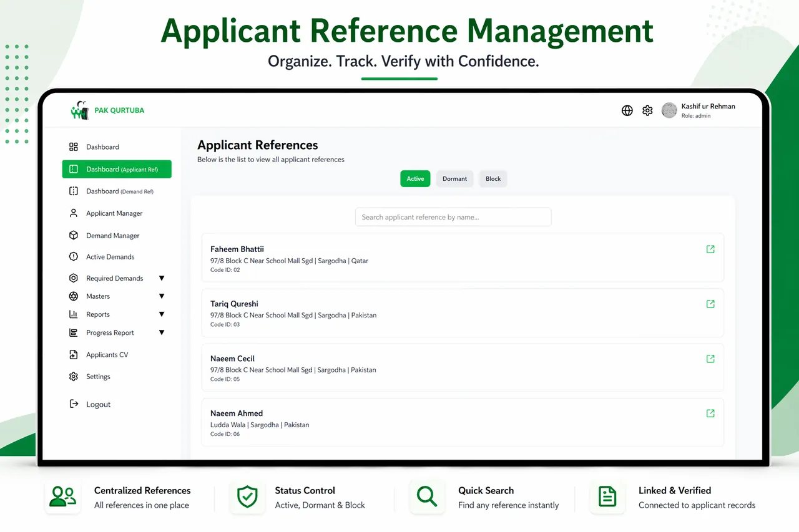This screenshot has width=799, height=532.
Task: Click the Reports bar chart icon
Action: (74, 314)
